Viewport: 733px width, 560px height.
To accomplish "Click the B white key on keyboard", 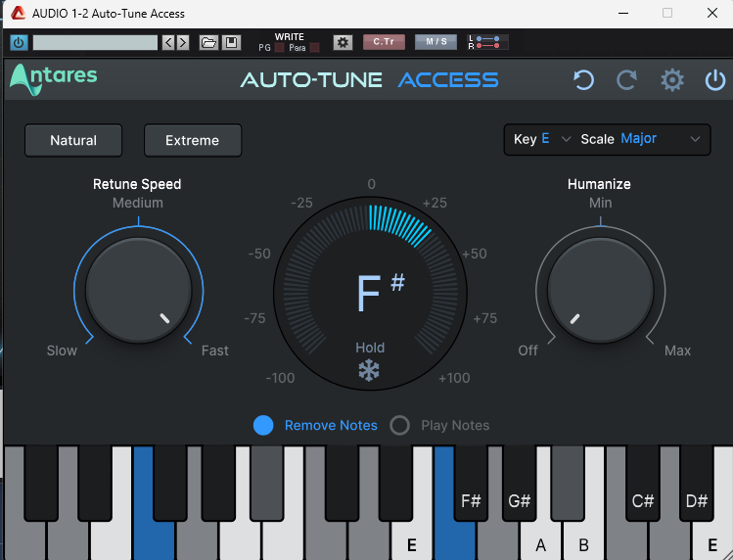I will tap(583, 540).
